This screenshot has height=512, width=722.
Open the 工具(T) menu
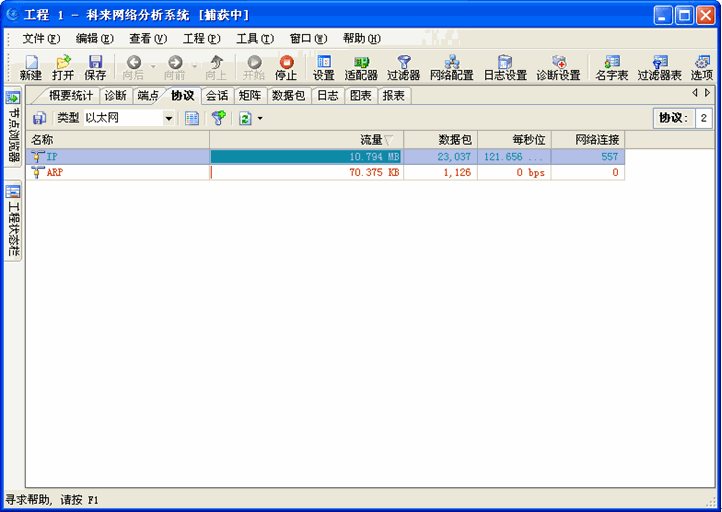click(x=255, y=39)
